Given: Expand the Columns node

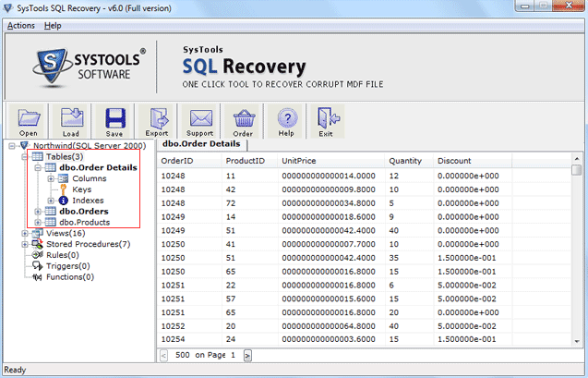Looking at the screenshot, I should pyautogui.click(x=51, y=178).
